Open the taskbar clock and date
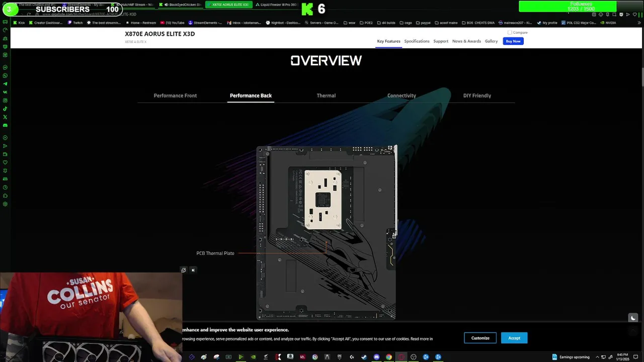 tap(622, 357)
